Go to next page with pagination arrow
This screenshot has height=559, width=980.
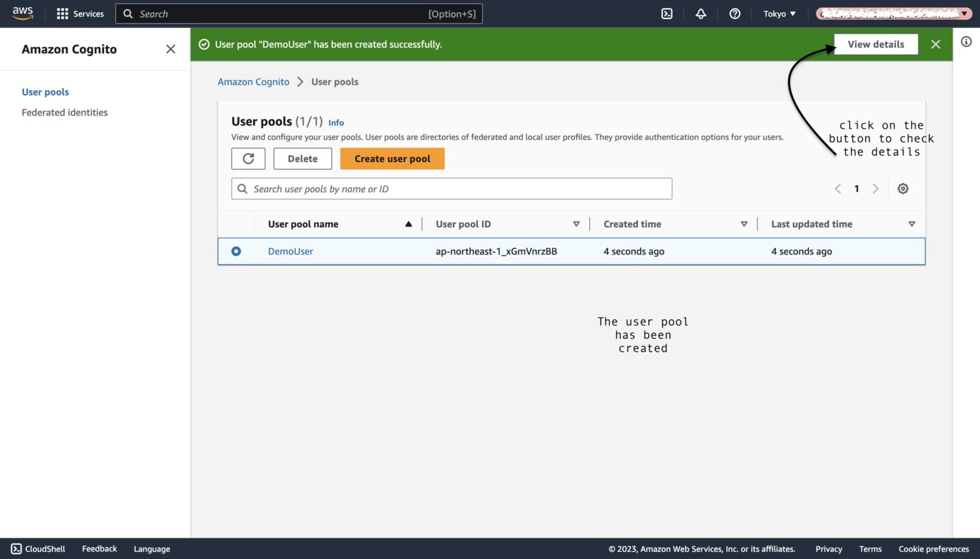pos(875,188)
